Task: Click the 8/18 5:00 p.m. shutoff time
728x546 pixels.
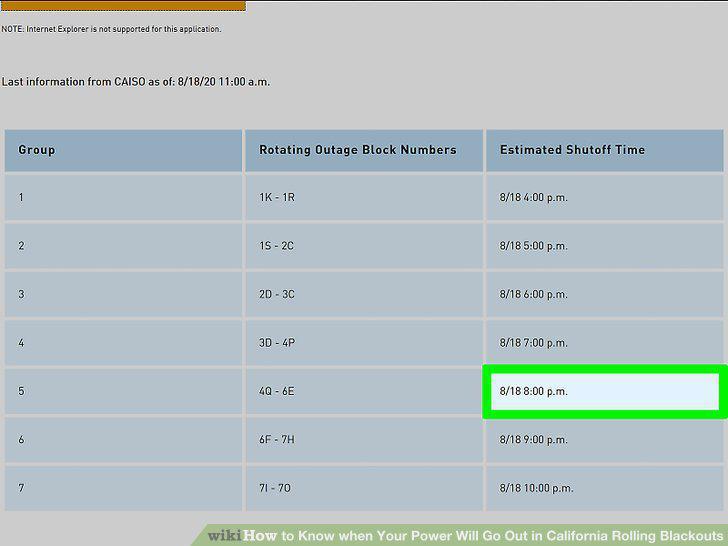Action: [605, 246]
